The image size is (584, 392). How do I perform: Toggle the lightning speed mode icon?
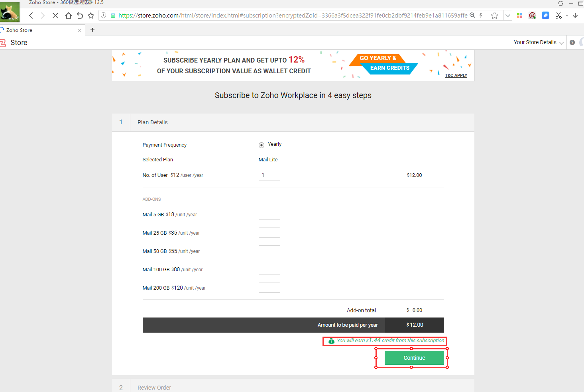[481, 15]
